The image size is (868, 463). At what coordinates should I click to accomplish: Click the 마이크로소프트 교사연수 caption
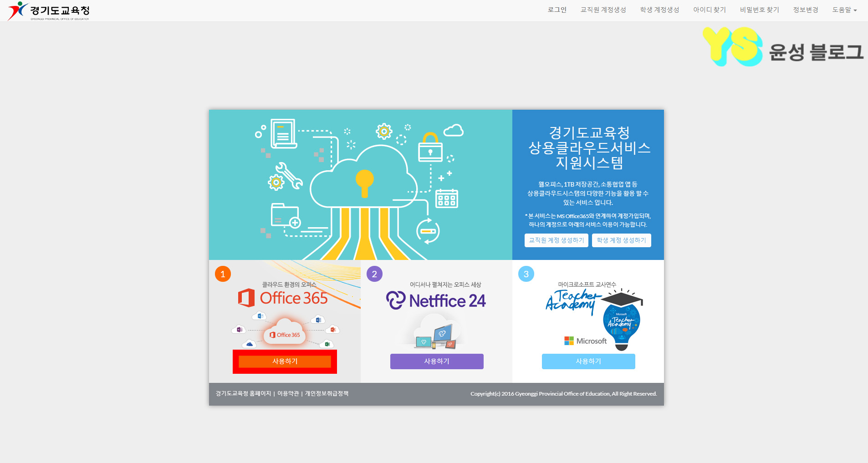(587, 285)
